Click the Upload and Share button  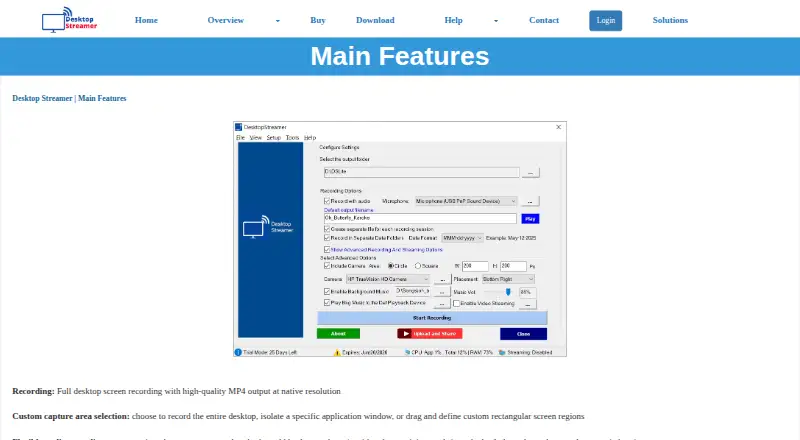pos(430,334)
